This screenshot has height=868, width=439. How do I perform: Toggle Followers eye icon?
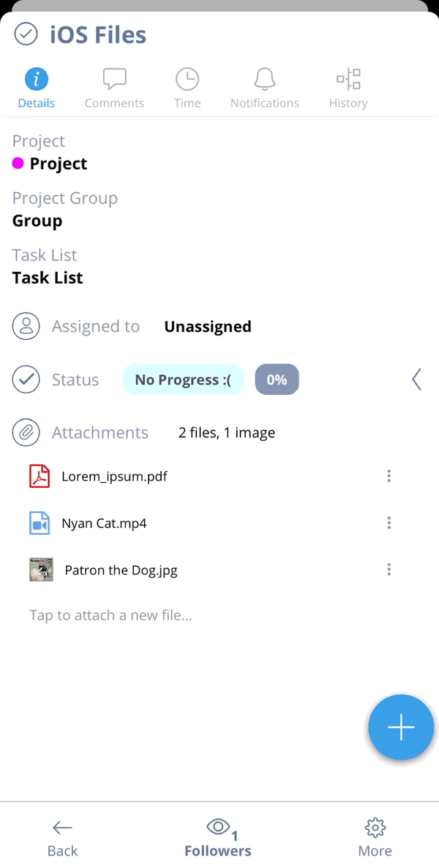point(218,827)
